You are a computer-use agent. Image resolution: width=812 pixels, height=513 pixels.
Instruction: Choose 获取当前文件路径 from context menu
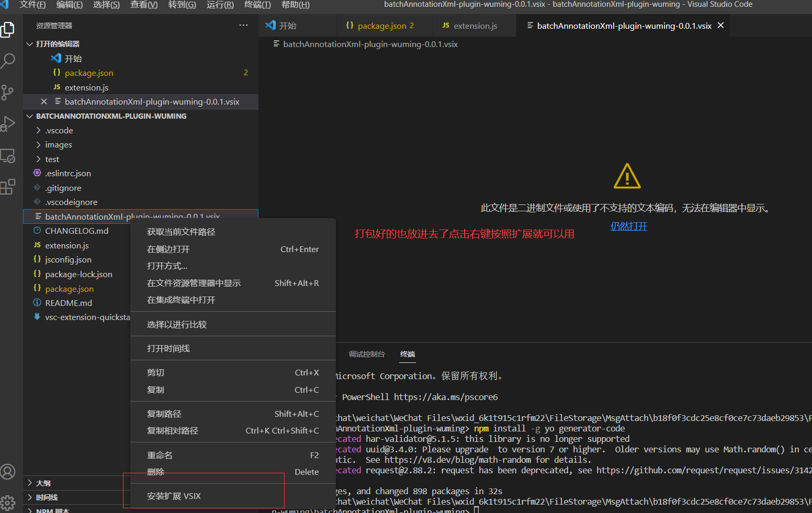pos(233,232)
